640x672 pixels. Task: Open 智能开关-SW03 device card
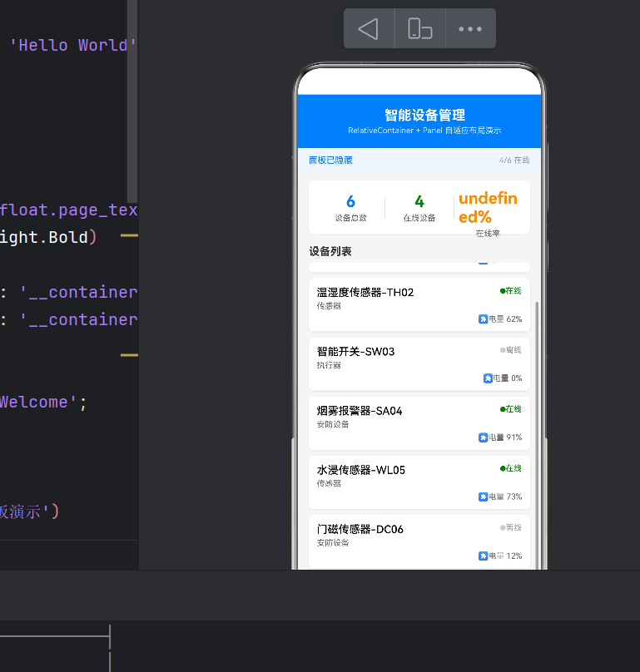(419, 363)
